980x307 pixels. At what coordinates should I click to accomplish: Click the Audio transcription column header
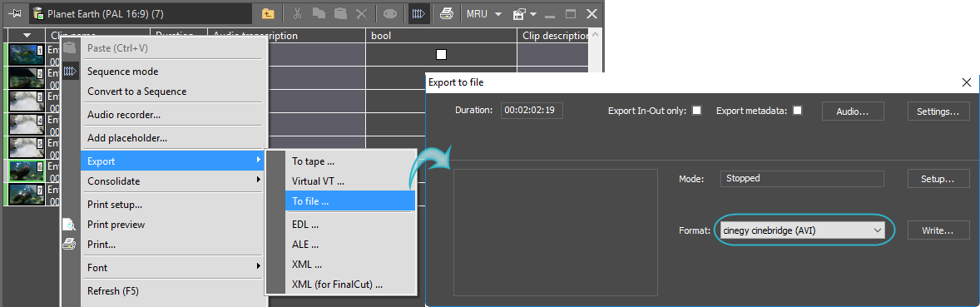286,36
